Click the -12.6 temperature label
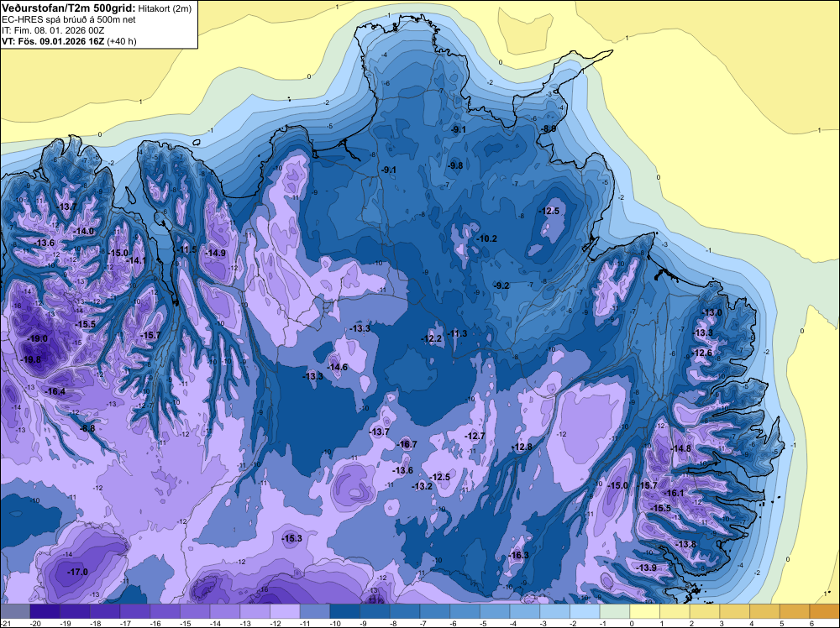Screen dimensions: 840x628 point(703,353)
